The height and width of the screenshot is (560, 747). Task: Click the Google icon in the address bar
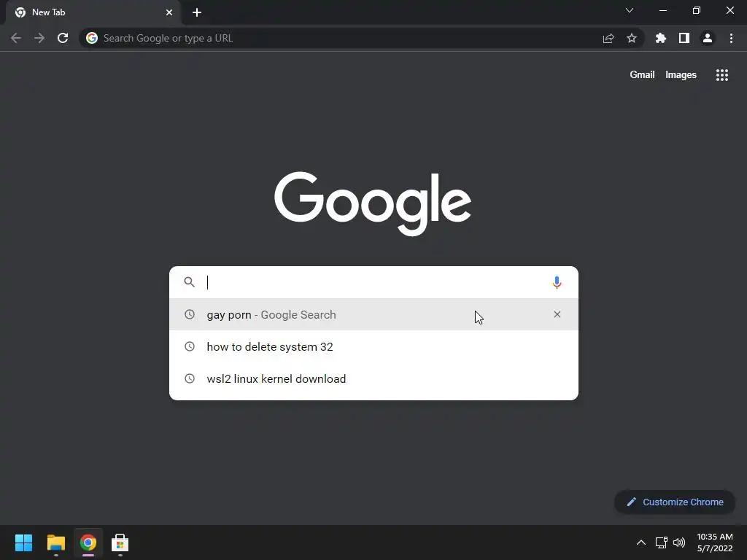point(92,38)
